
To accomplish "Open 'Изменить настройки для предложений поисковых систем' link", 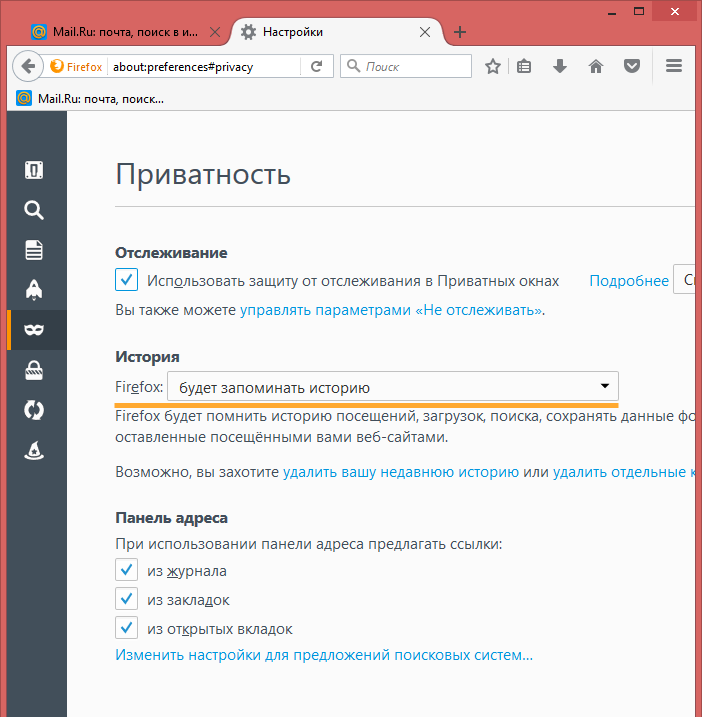I will point(324,655).
